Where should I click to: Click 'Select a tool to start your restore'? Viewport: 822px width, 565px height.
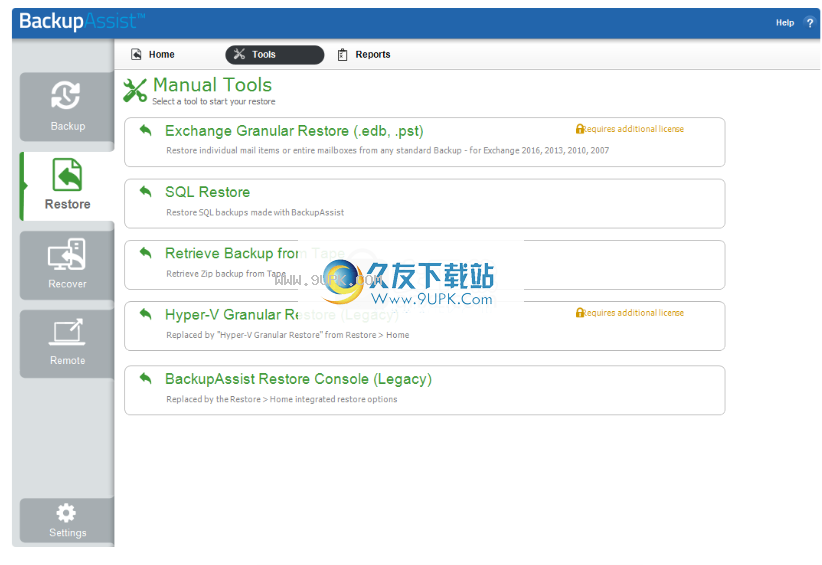(x=214, y=102)
